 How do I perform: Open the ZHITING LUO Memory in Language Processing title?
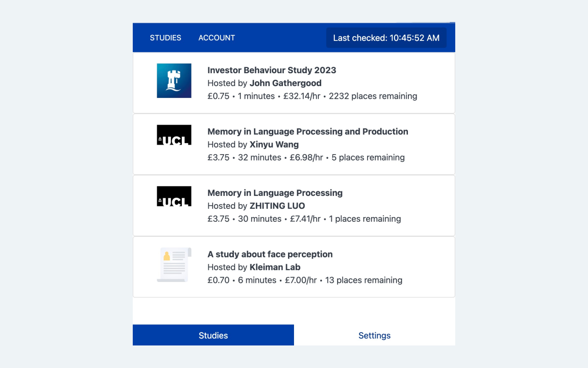click(275, 193)
